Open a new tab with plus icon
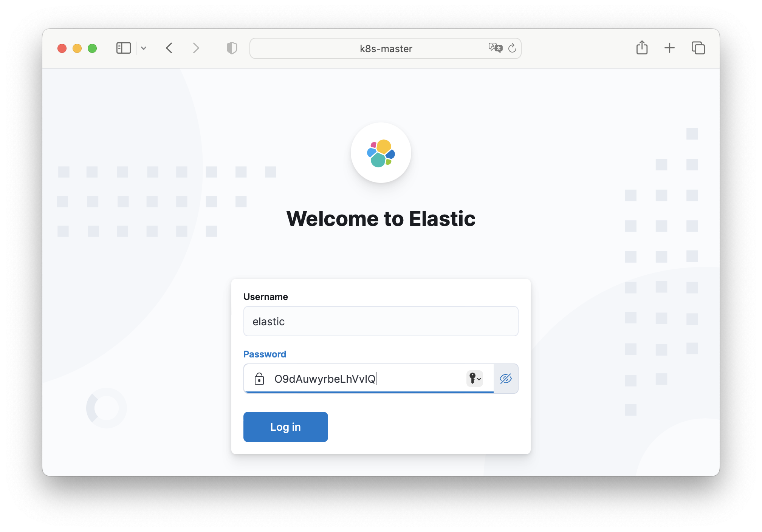The width and height of the screenshot is (762, 532). pos(669,48)
